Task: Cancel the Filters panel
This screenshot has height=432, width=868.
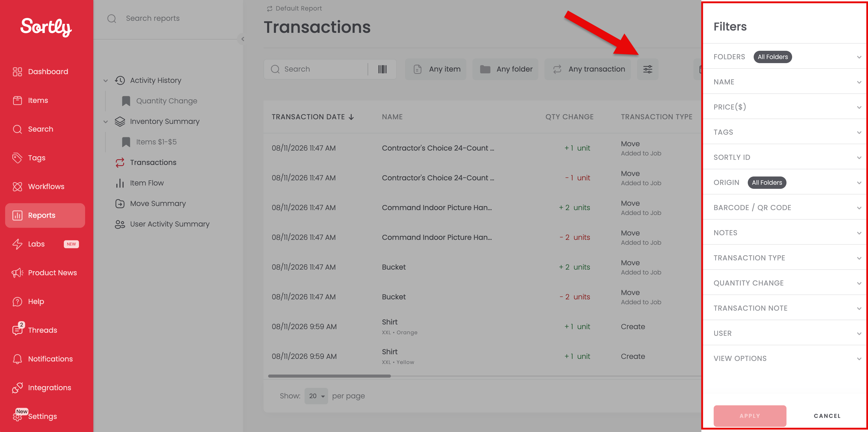Action: 827,416
